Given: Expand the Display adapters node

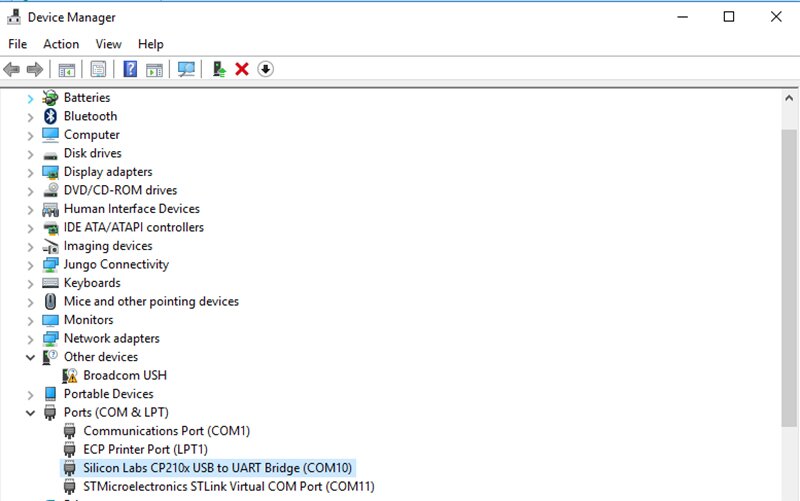Looking at the screenshot, I should click(x=30, y=172).
